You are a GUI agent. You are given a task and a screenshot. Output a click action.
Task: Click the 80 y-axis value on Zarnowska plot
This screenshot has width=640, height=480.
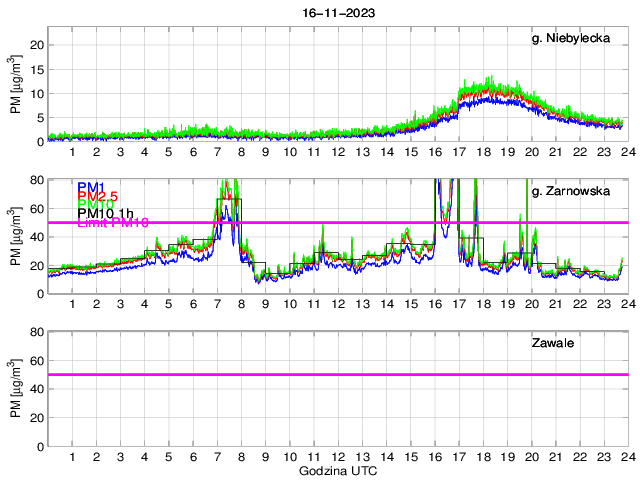click(37, 180)
